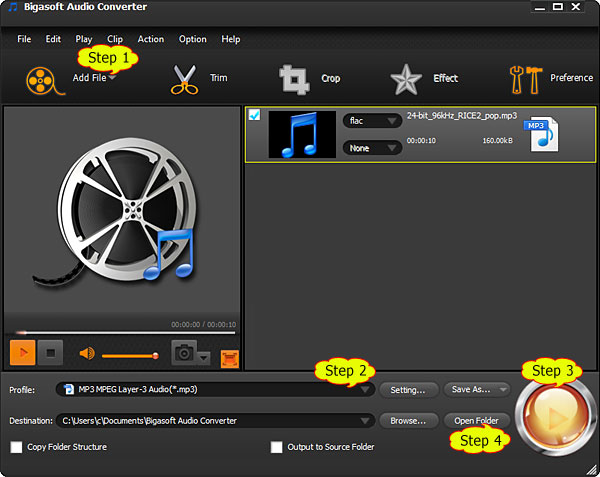Click the Setting... button
This screenshot has height=477, width=600.
tap(408, 390)
